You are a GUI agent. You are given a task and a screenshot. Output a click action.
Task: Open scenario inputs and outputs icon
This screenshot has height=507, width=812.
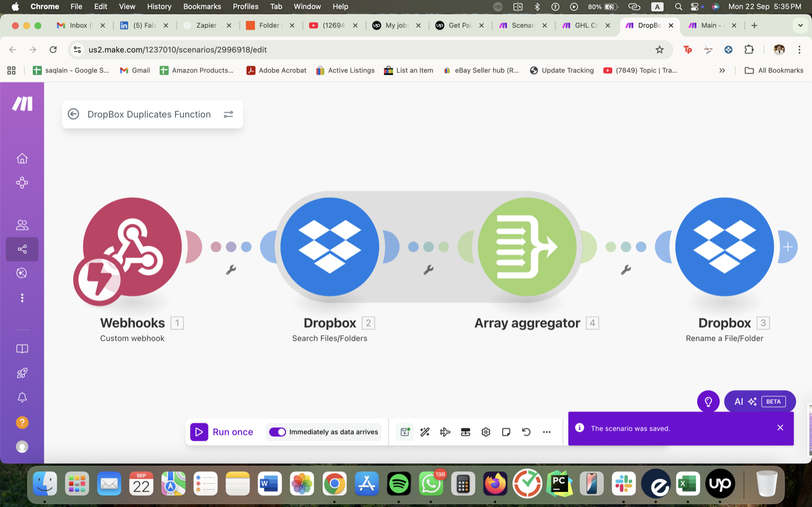(466, 432)
